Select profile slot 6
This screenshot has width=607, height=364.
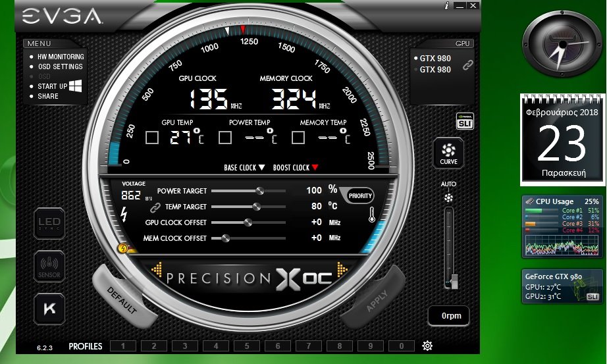278,346
